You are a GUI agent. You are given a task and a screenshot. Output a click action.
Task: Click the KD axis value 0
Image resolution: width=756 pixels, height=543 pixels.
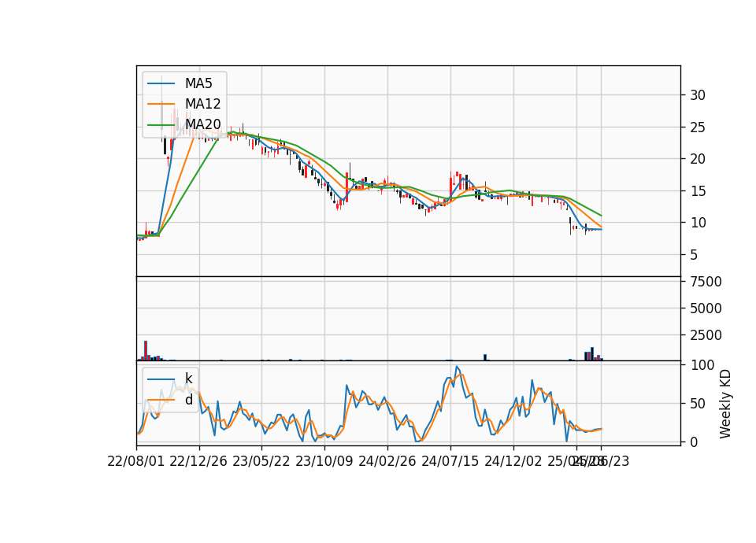[x=694, y=441]
